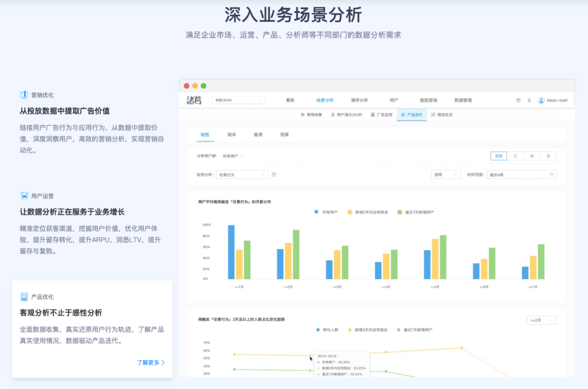
Task: Toggle 转化人数 legend in line chart
Action: [x=327, y=330]
